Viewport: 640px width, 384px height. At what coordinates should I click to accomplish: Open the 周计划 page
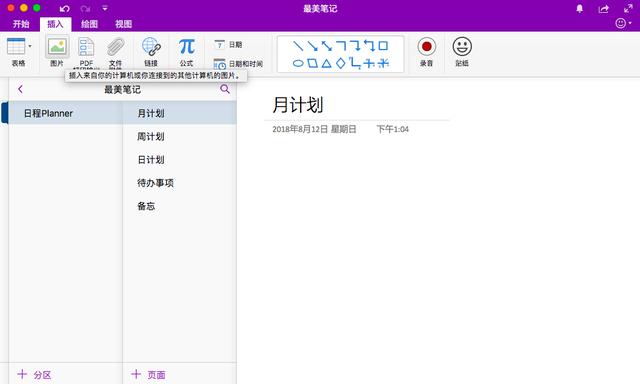coord(180,136)
